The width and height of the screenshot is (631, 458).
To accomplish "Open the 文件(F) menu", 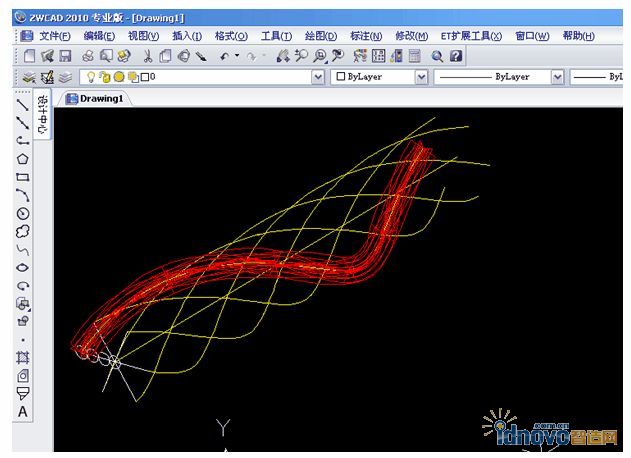I will tap(55, 36).
